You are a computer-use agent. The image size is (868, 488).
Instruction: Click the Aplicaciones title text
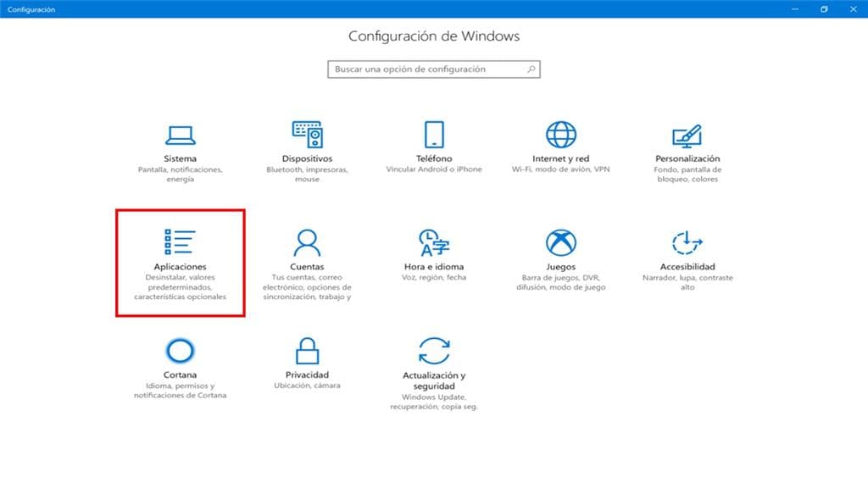[179, 267]
